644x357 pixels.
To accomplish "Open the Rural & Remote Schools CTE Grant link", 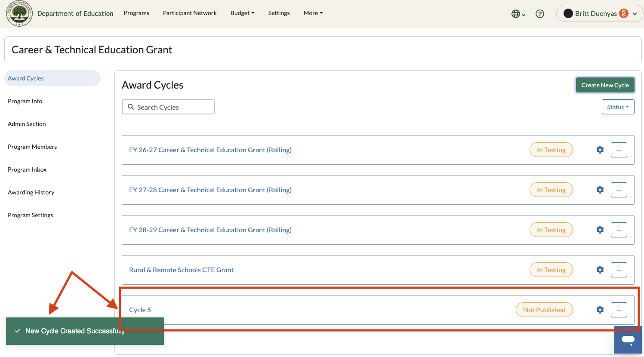I will click(x=181, y=270).
